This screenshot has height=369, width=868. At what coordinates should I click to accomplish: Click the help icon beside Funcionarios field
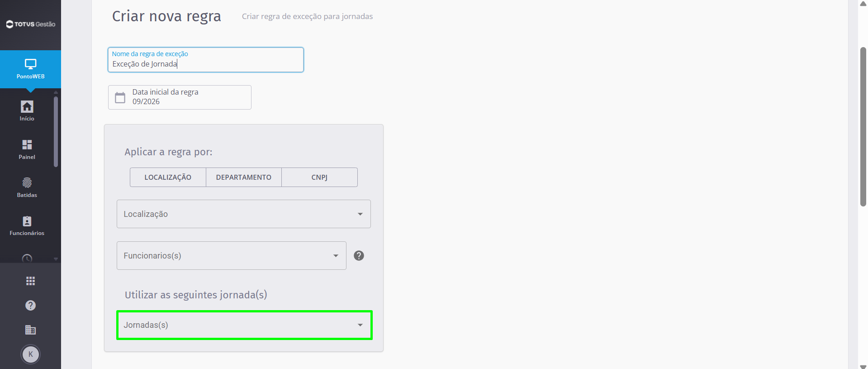click(359, 256)
